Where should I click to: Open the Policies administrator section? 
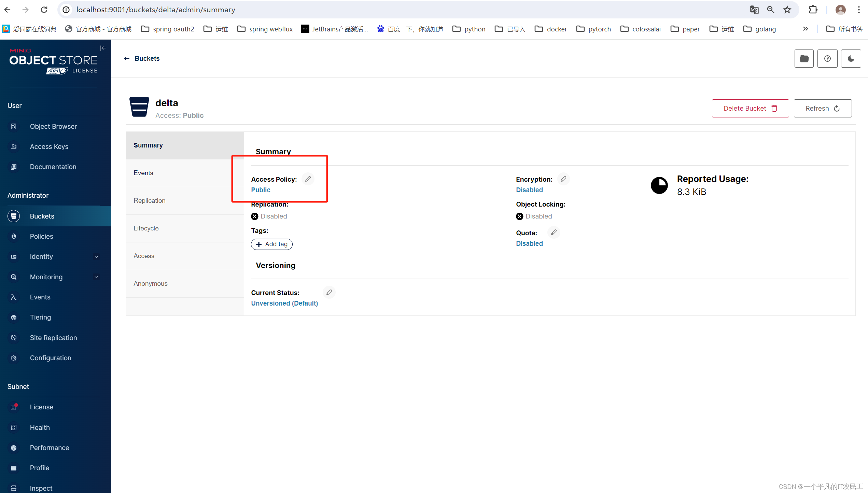[41, 236]
